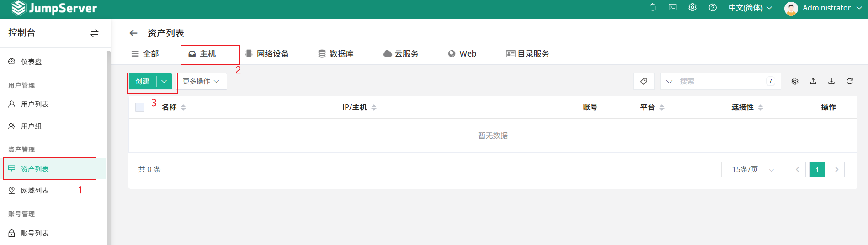
Task: Toggle the console view switch icon
Action: point(94,33)
